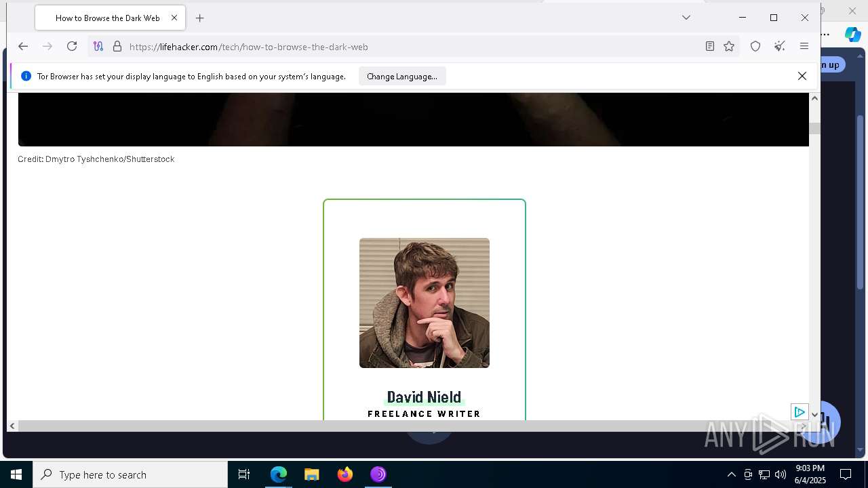This screenshot has width=868, height=488.
Task: Click the info icon in notification bar
Action: pyautogui.click(x=26, y=76)
